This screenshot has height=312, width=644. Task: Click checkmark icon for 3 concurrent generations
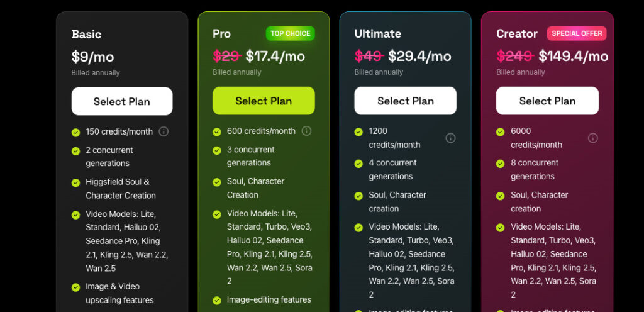pos(217,150)
